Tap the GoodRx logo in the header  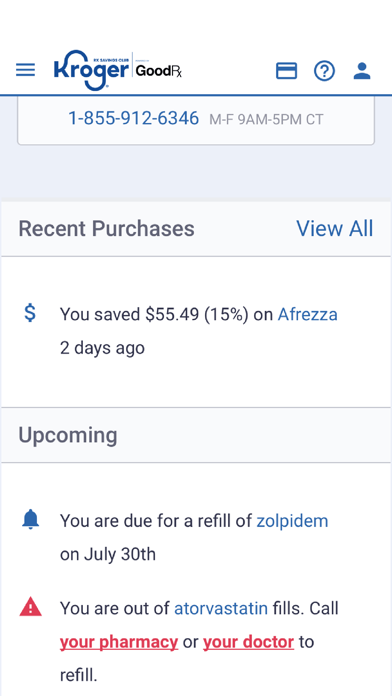pyautogui.click(x=159, y=71)
